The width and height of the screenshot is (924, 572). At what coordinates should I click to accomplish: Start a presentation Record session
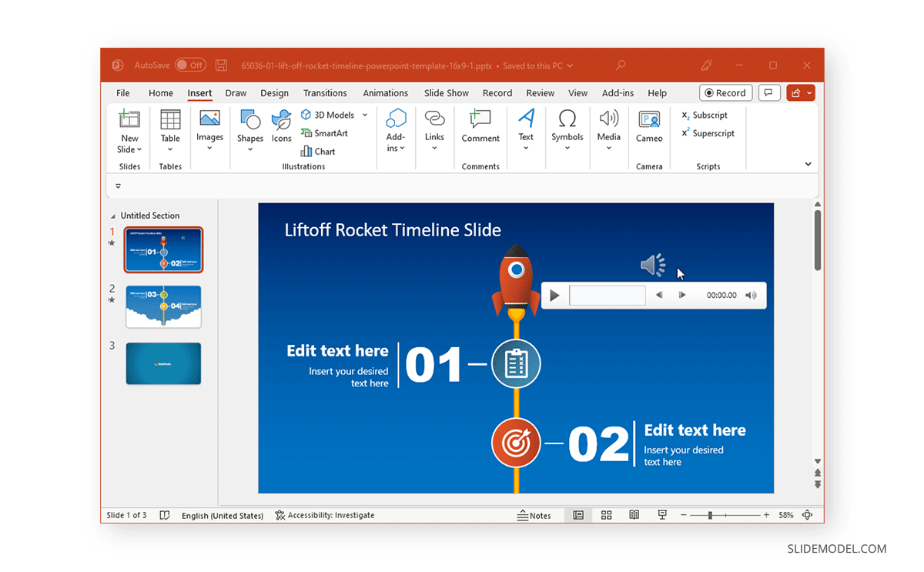point(725,92)
